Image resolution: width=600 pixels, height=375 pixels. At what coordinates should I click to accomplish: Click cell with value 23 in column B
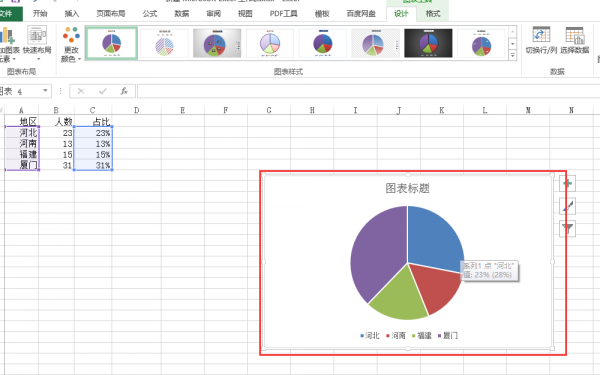tap(56, 133)
